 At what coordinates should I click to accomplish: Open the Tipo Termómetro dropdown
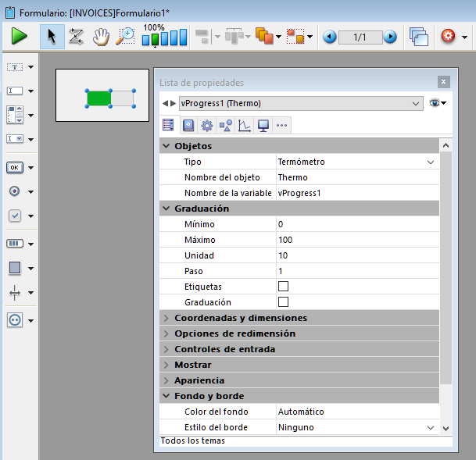430,162
